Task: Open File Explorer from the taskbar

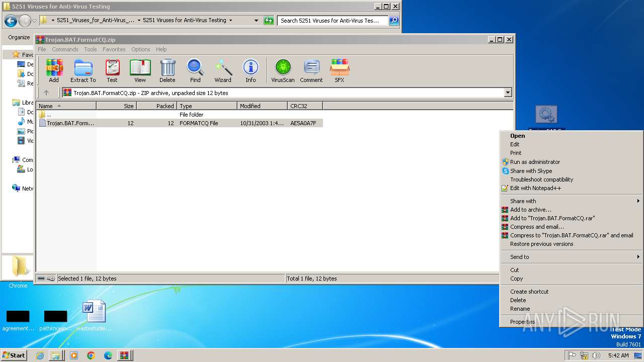Action: [56, 355]
